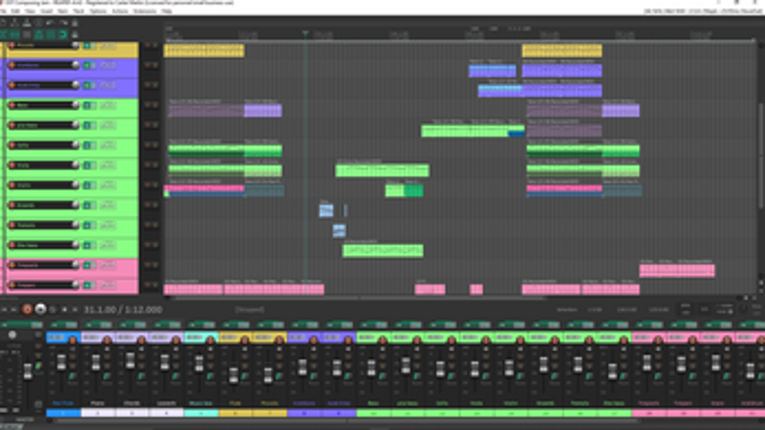Mute the yellow Piccolo track
The width and height of the screenshot is (765, 430).
coord(147,45)
